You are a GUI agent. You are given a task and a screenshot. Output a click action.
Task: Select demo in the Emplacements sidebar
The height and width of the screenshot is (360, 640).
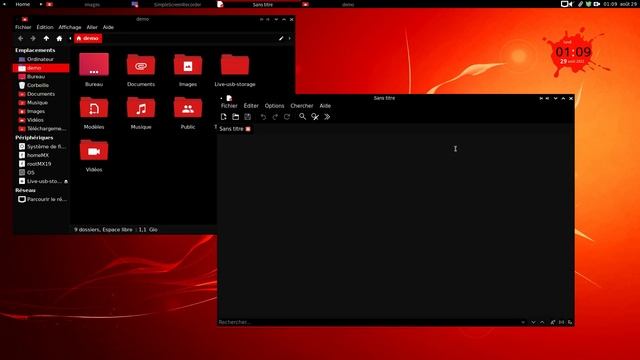click(x=41, y=68)
